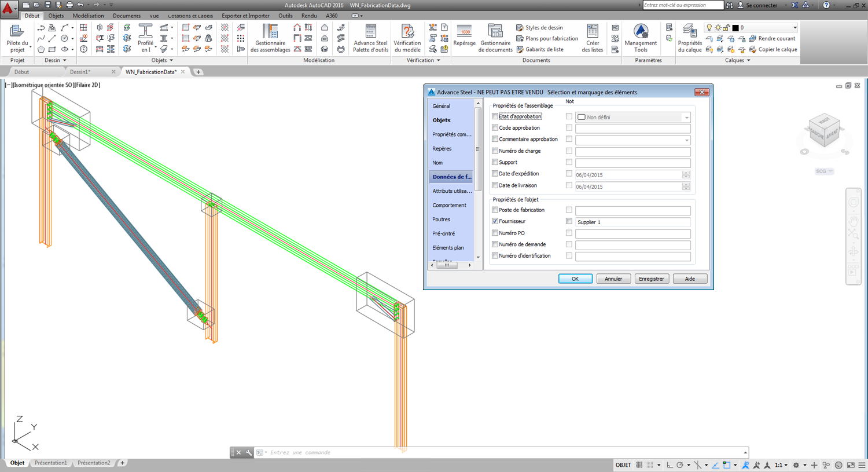The height and width of the screenshot is (472, 868).
Task: Toggle ortho mode in status bar
Action: (x=670, y=465)
